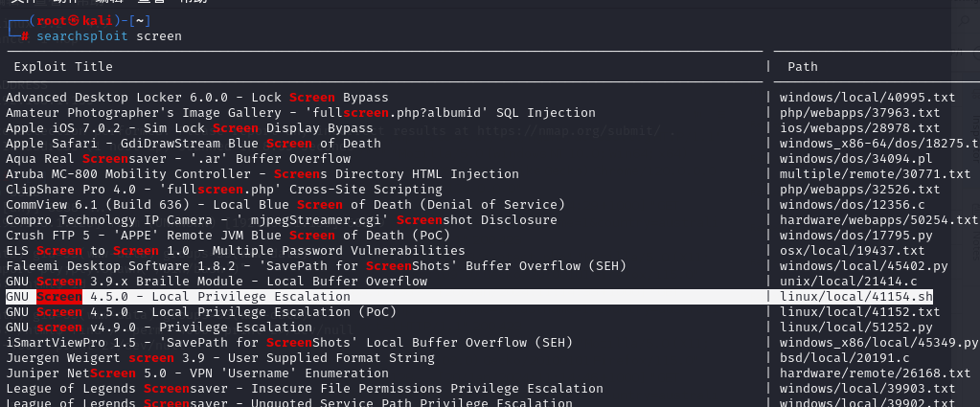Image resolution: width=980 pixels, height=407 pixels.
Task: Click the Aruba MC-800 Mobility Controller entry
Action: click(x=248, y=174)
